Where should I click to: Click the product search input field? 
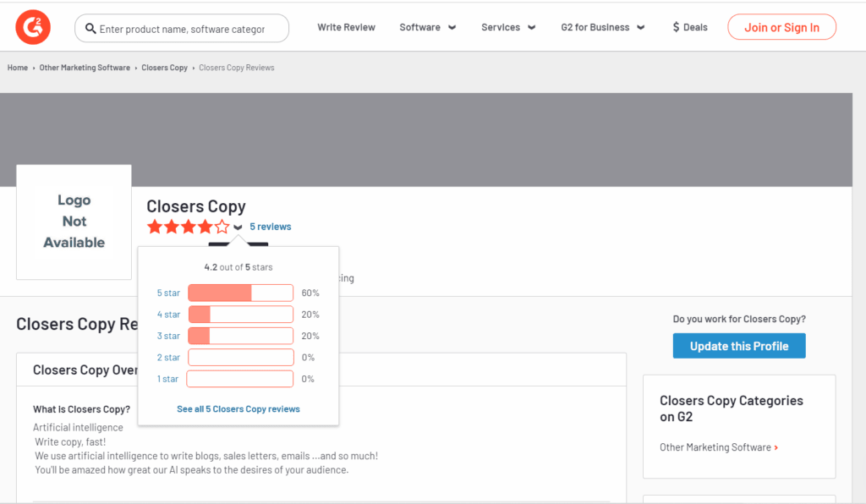tap(182, 29)
